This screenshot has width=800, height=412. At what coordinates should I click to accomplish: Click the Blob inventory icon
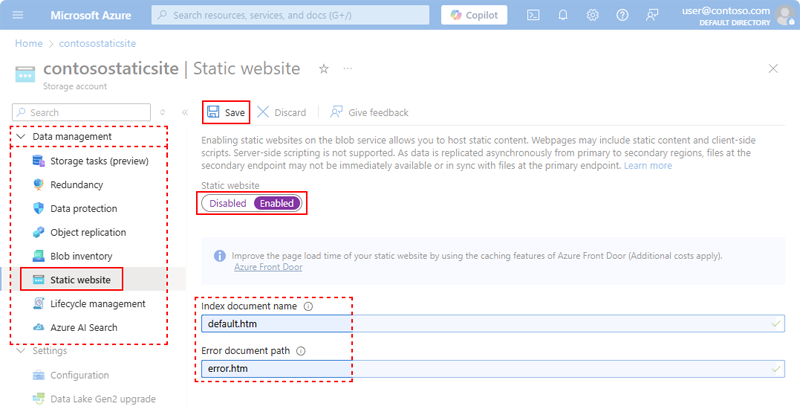38,256
